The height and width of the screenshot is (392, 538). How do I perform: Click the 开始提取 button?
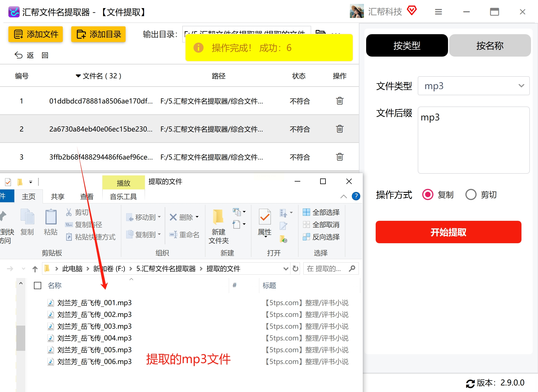click(x=448, y=232)
